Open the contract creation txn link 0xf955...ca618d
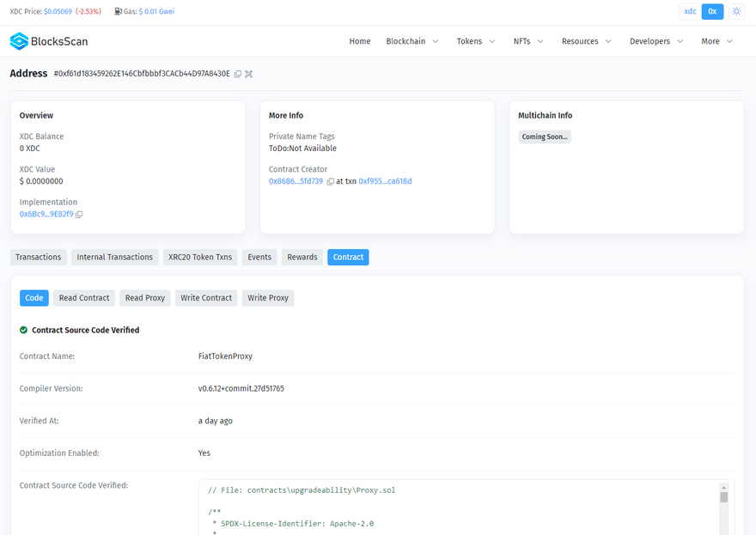 (x=385, y=181)
